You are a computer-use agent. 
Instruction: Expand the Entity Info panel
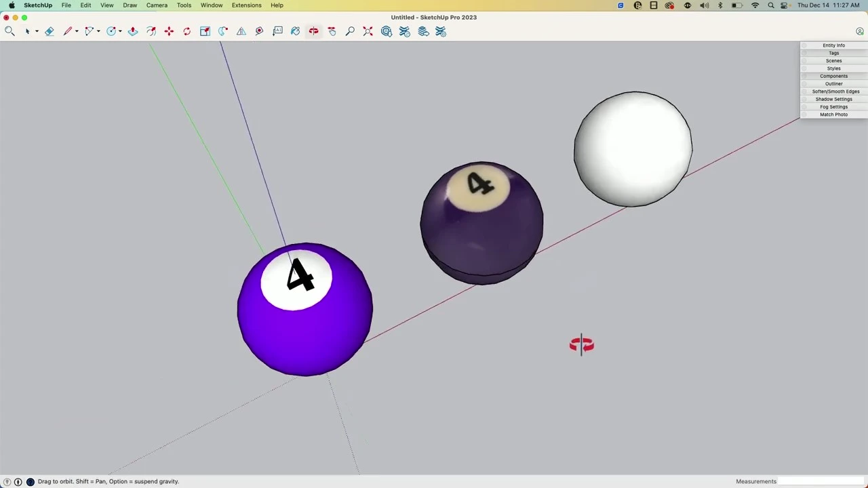pos(833,45)
